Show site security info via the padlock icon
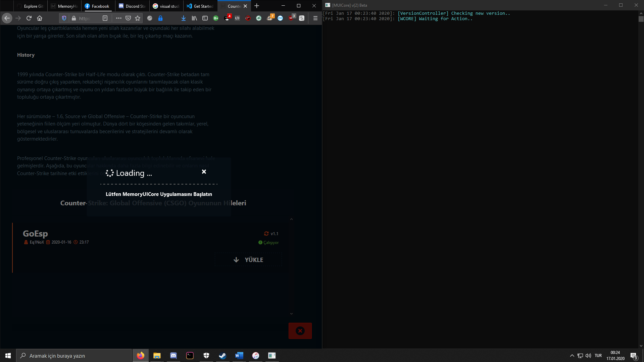644x362 pixels. (74, 18)
